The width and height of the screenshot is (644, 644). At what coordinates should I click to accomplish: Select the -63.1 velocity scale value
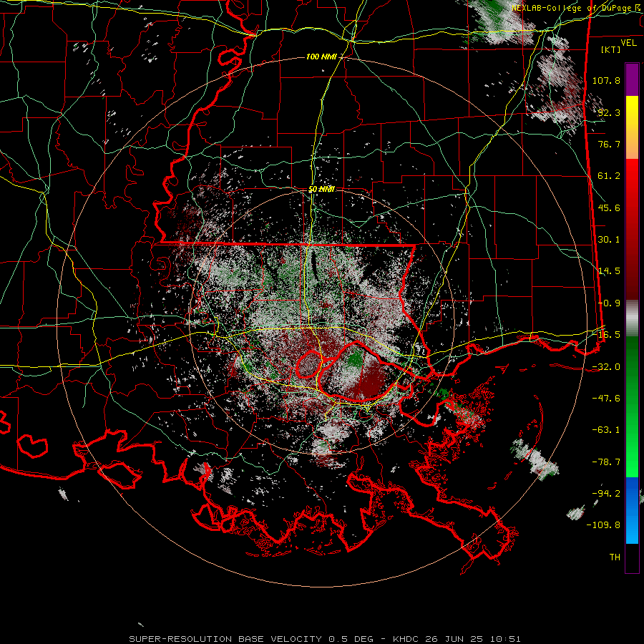(x=606, y=430)
